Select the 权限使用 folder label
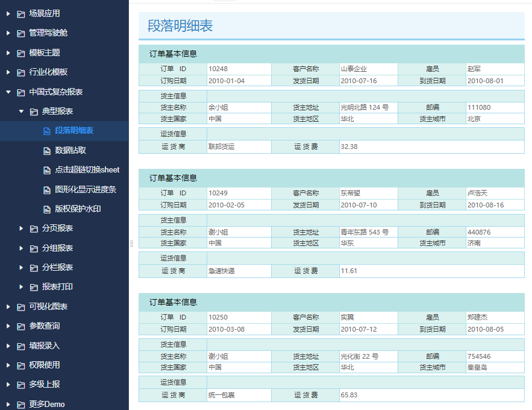Viewport: 532px width, 410px height. pyautogui.click(x=45, y=365)
